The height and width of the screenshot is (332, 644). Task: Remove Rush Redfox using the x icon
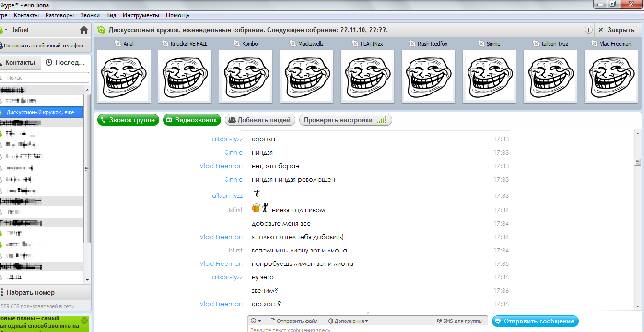click(412, 44)
